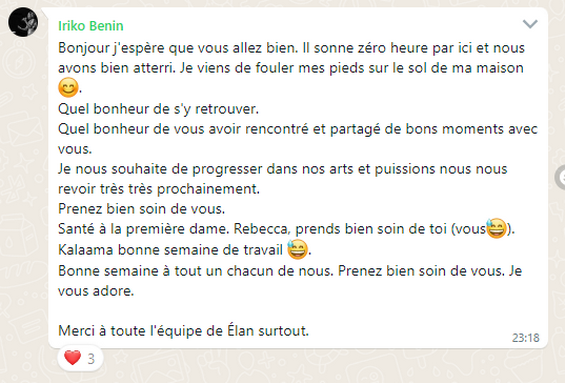Click the sweat-smile emoji after travail
Image resolution: width=565 pixels, height=383 pixels.
(297, 249)
